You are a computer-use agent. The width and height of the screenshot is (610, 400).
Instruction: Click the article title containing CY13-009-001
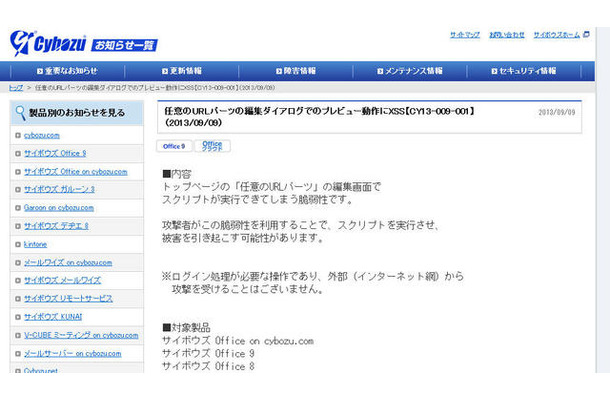(x=319, y=117)
